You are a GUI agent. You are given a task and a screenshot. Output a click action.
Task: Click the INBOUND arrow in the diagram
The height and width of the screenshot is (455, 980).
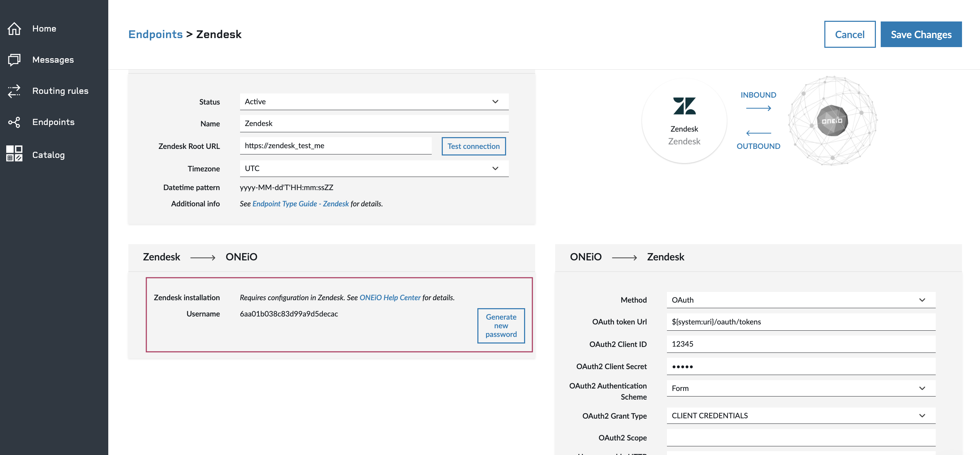tap(758, 108)
